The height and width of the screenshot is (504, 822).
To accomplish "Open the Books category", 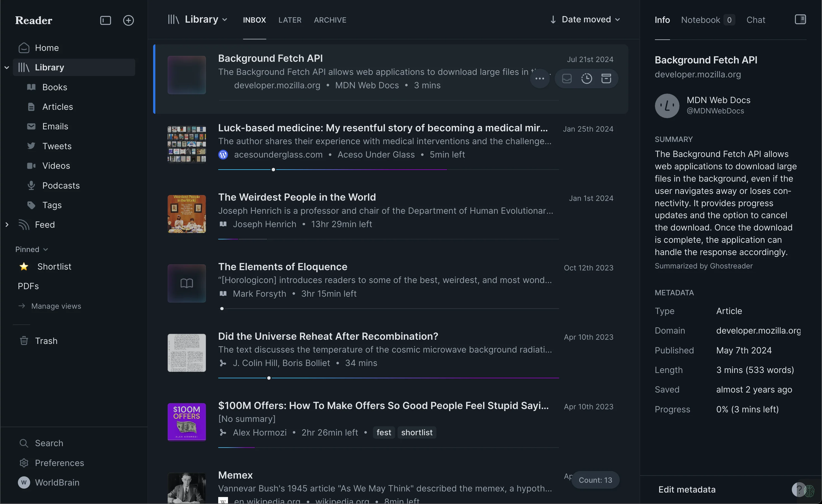I will tap(55, 87).
